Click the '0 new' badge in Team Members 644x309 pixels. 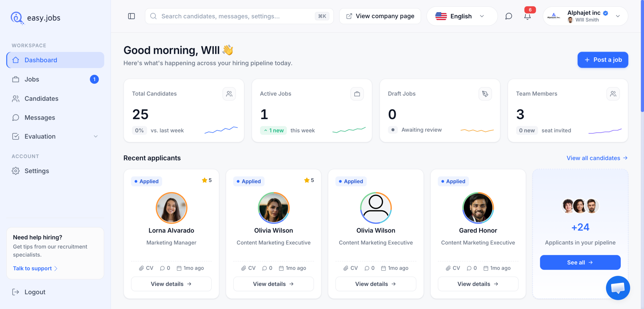[x=527, y=130]
